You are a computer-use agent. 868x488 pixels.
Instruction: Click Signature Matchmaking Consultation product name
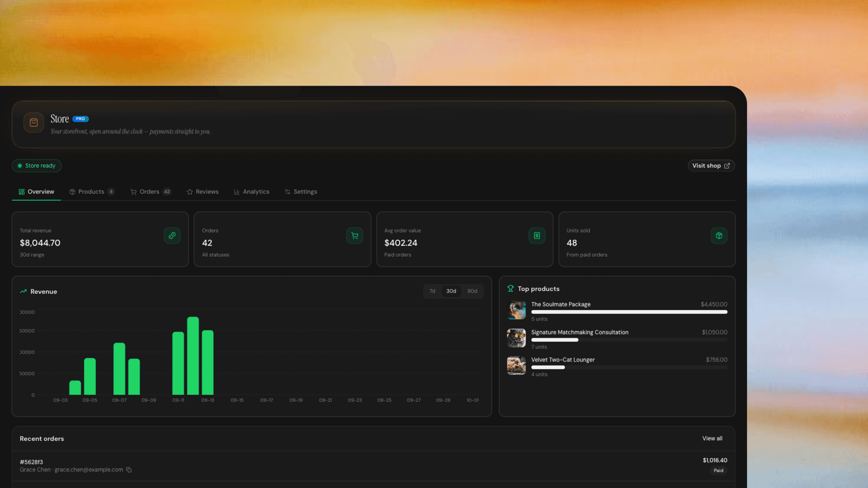[x=580, y=332]
